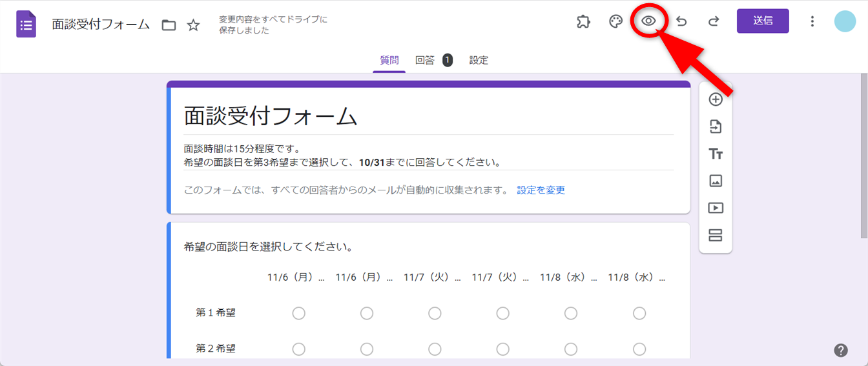Switch to the 設定 tab

click(479, 60)
